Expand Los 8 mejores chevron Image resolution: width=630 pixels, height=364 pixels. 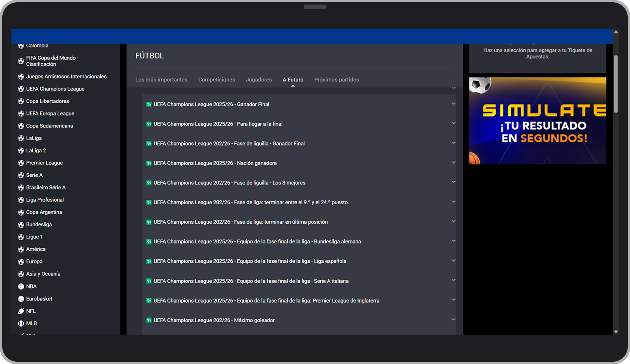pos(454,182)
